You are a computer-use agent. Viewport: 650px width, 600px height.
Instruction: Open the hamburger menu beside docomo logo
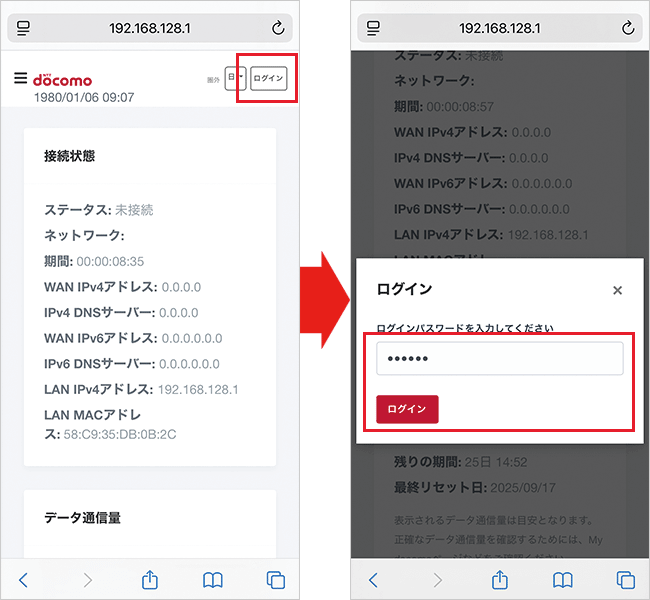(x=20, y=78)
